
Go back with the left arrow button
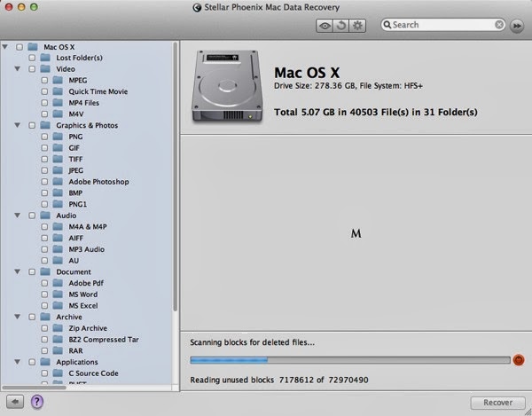[15, 402]
